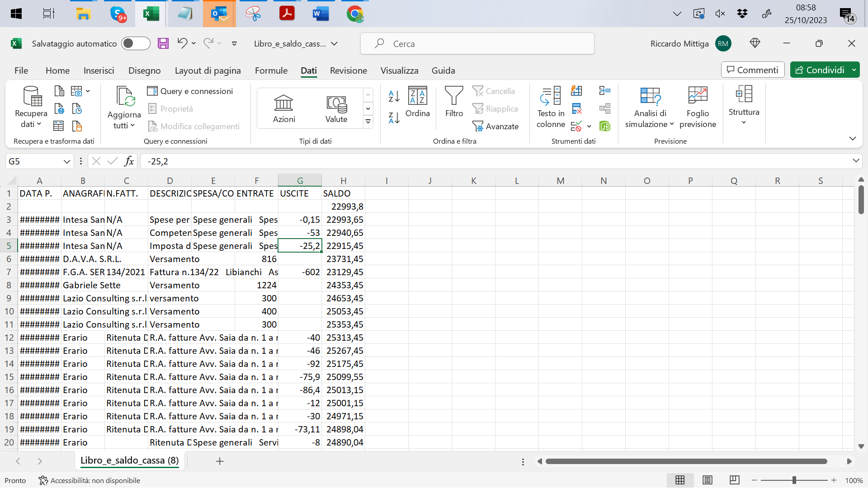Expand the Name Box dropdown
Image resolution: width=868 pixels, height=488 pixels.
point(66,161)
